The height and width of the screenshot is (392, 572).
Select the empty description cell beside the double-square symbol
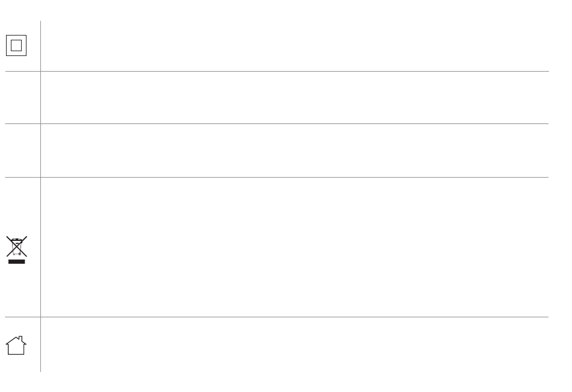tap(295, 46)
